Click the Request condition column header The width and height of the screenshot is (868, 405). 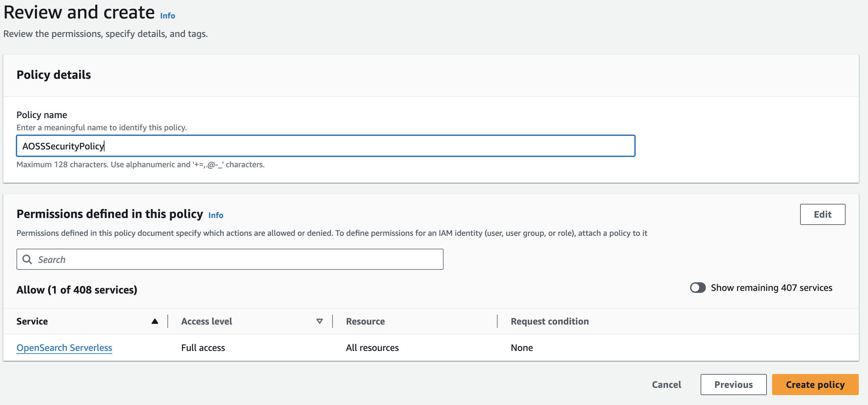(x=550, y=321)
